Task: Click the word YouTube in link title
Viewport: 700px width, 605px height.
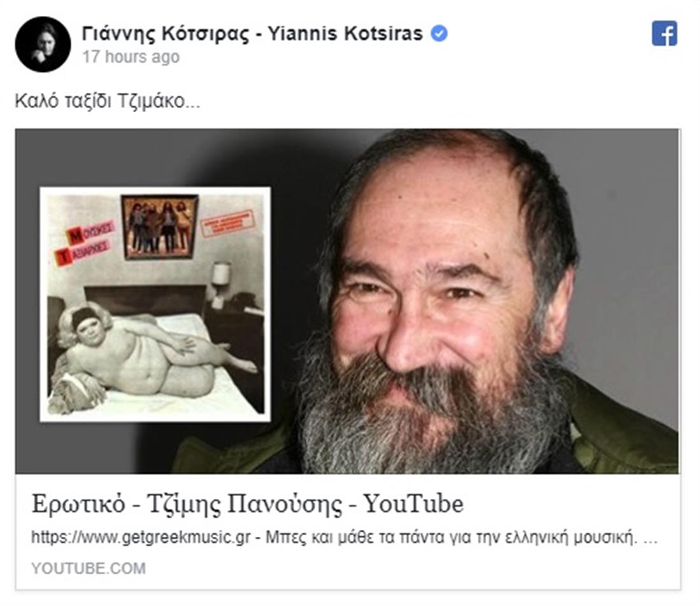Action: tap(414, 503)
